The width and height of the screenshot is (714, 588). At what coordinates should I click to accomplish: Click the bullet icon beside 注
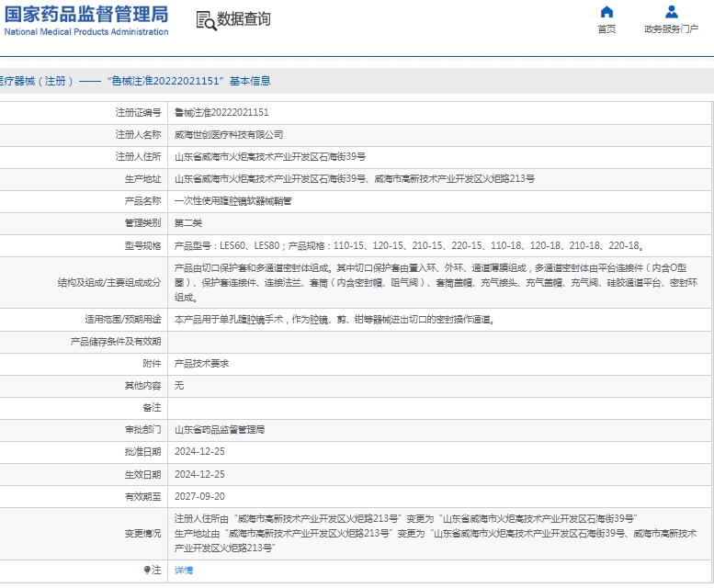click(147, 570)
